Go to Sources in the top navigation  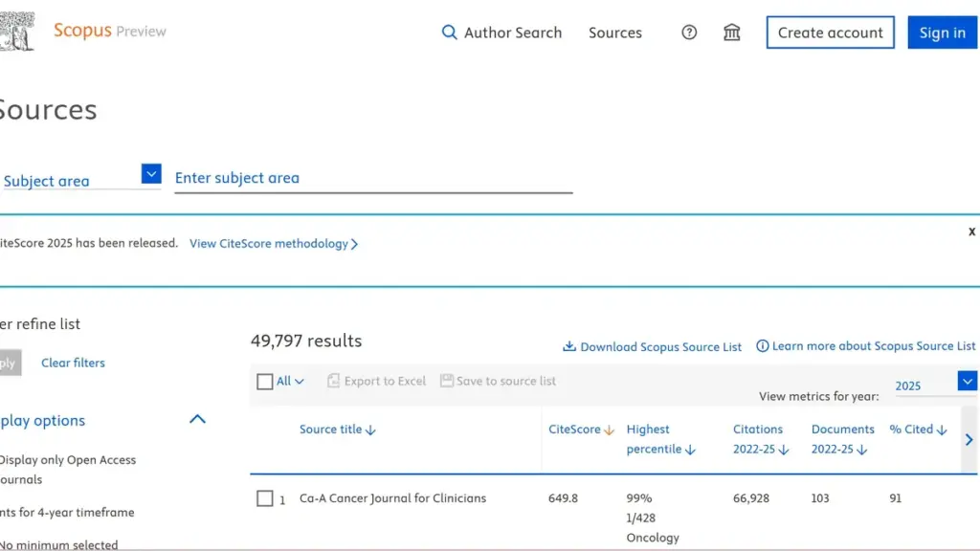tap(615, 33)
